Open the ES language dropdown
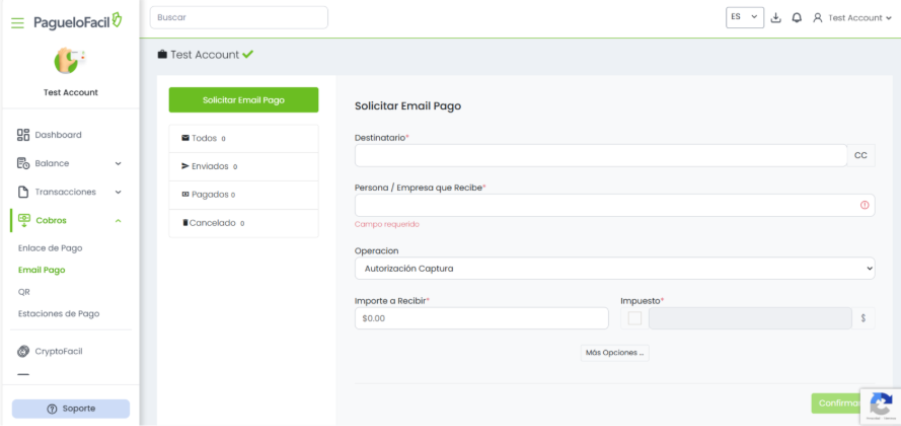 pyautogui.click(x=744, y=18)
